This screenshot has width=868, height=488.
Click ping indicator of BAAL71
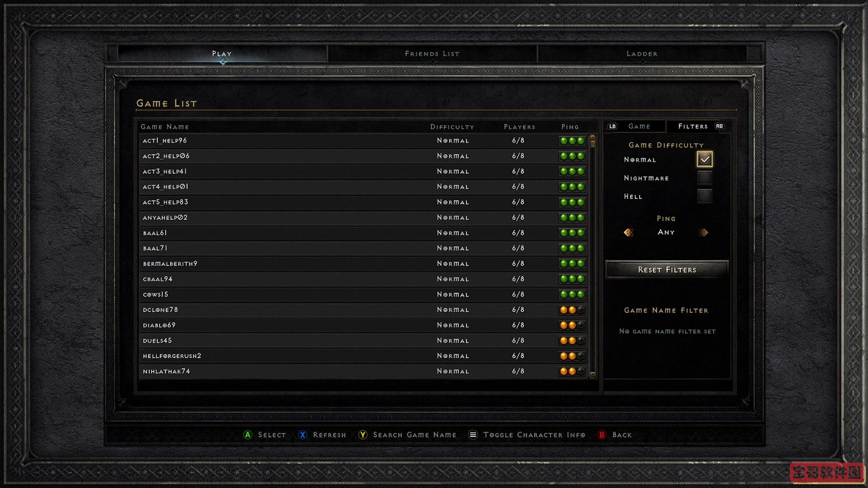coord(572,248)
